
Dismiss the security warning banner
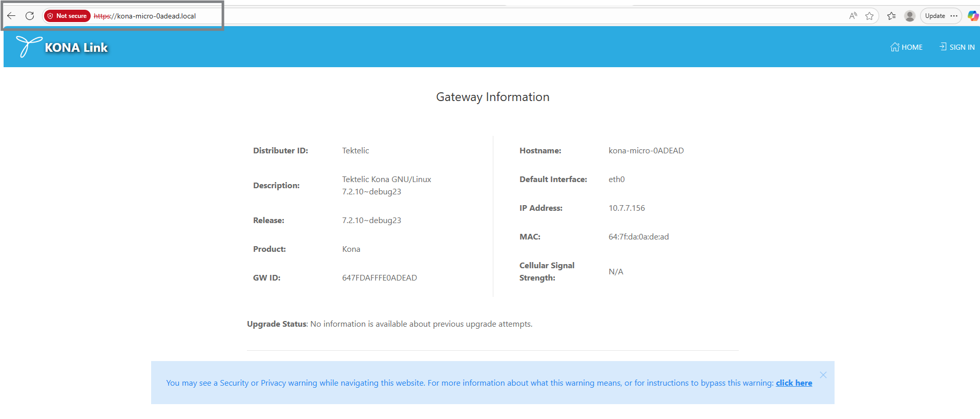click(823, 375)
